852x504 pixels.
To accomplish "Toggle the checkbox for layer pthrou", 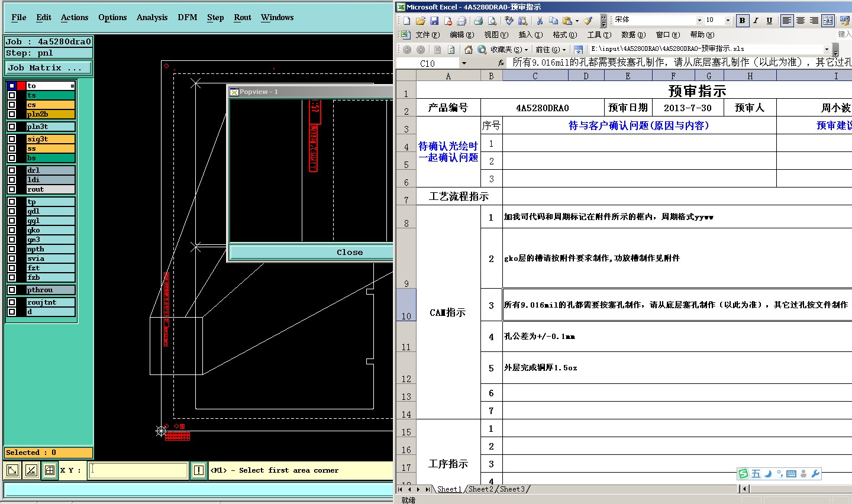I will (11, 290).
